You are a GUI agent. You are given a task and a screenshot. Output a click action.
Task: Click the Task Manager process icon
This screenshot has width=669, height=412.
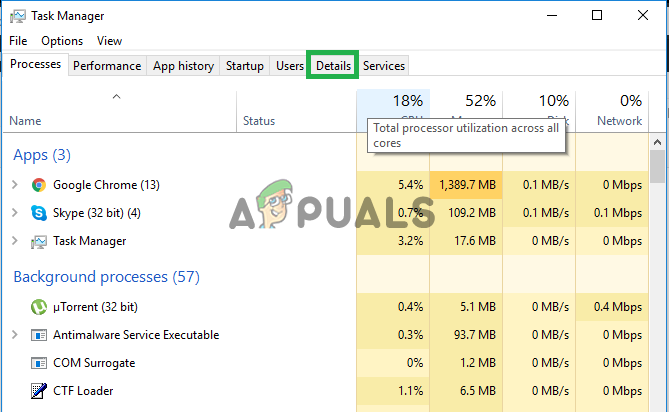(x=39, y=241)
